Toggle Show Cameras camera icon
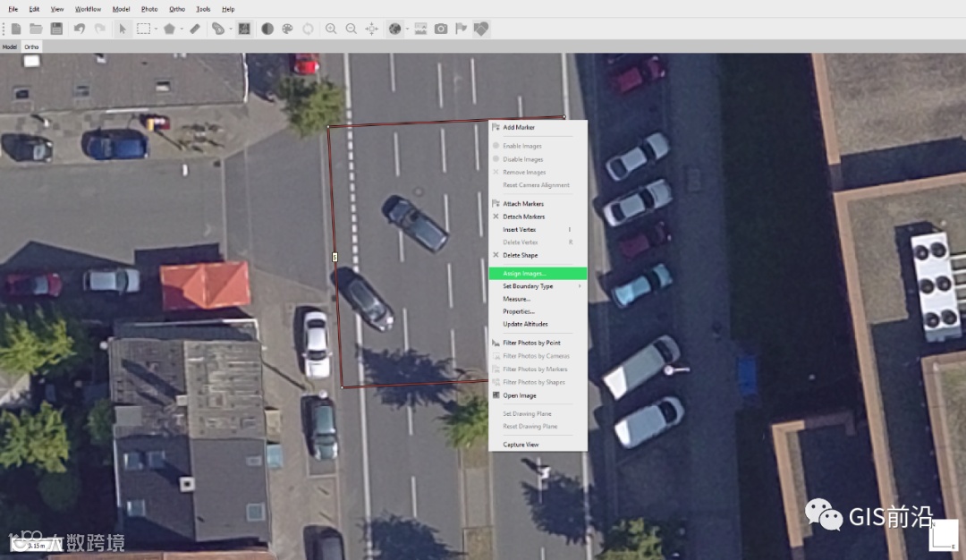966x560 pixels. coord(441,29)
